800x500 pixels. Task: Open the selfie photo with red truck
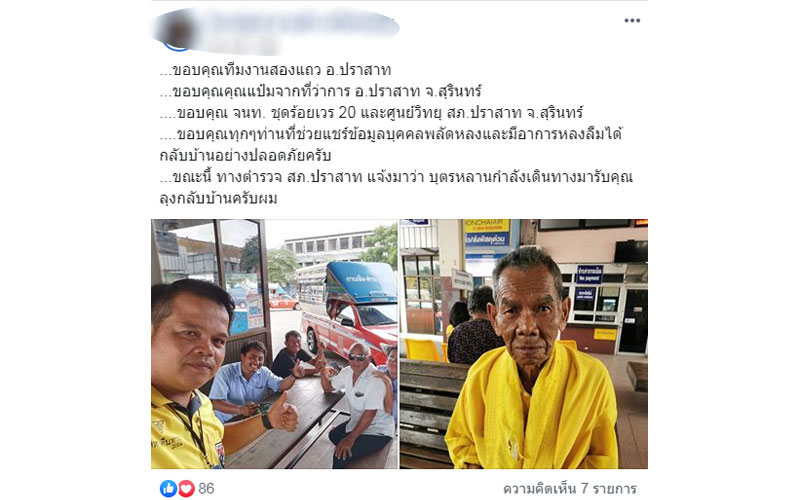[274, 344]
